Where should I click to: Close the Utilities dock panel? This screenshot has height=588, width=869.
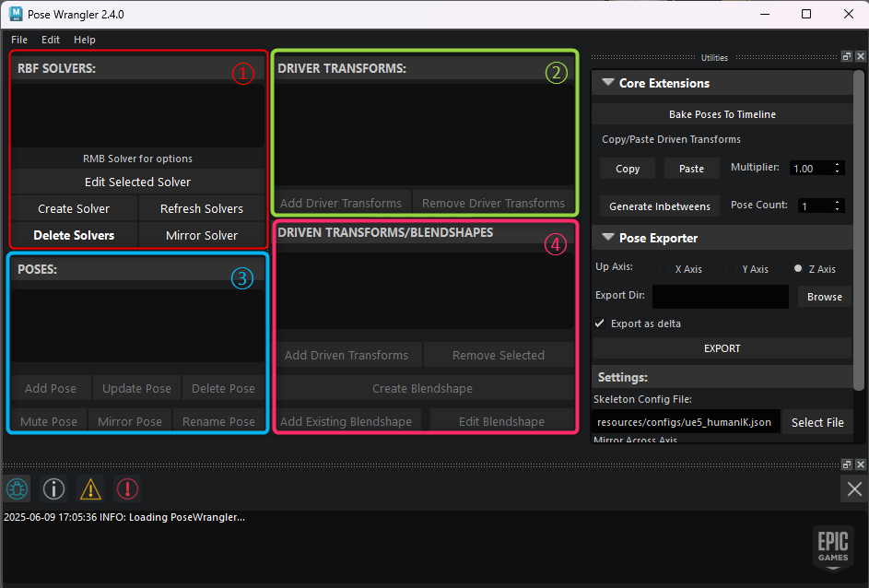(860, 56)
